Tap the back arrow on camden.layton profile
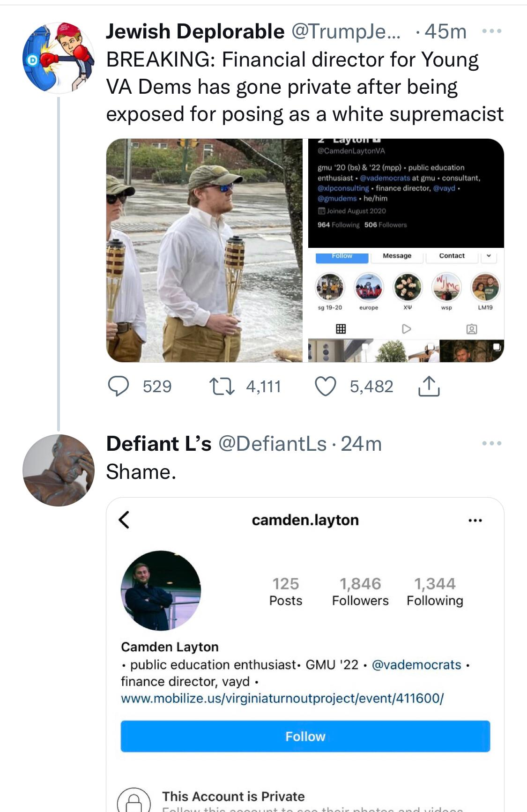 click(x=124, y=520)
